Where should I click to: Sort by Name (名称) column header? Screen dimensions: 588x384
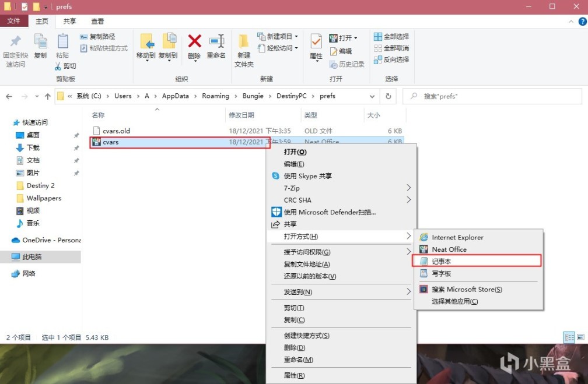[x=98, y=115]
